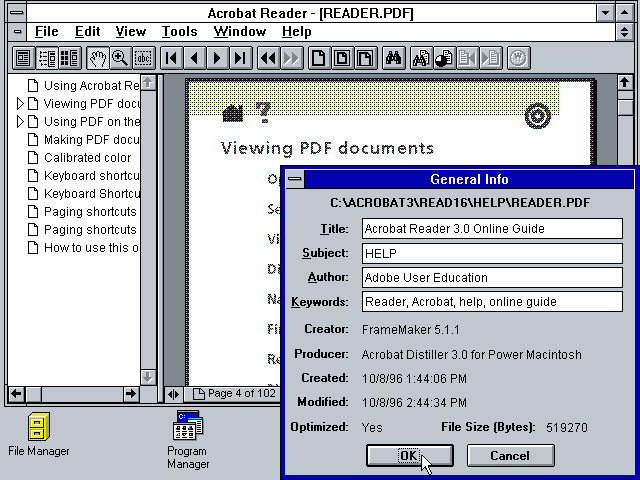This screenshot has width=640, height=480.
Task: Select How to use this bookmark
Action: tap(83, 247)
